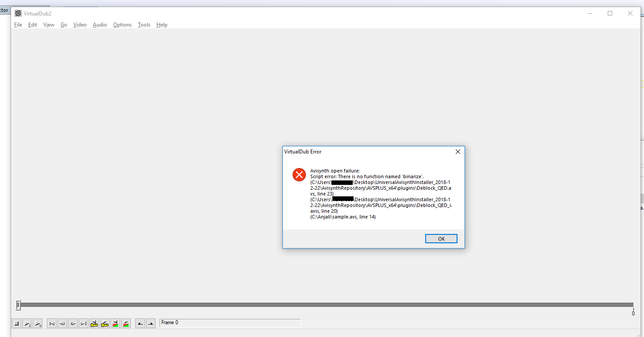Step backward one frame
The height and width of the screenshot is (337, 644).
click(x=62, y=323)
